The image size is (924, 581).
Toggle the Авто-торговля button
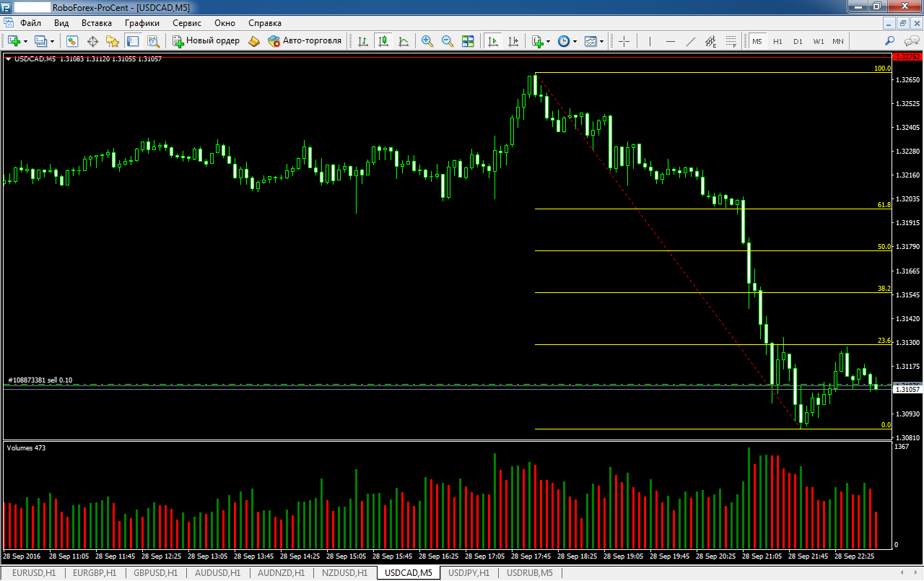305,41
